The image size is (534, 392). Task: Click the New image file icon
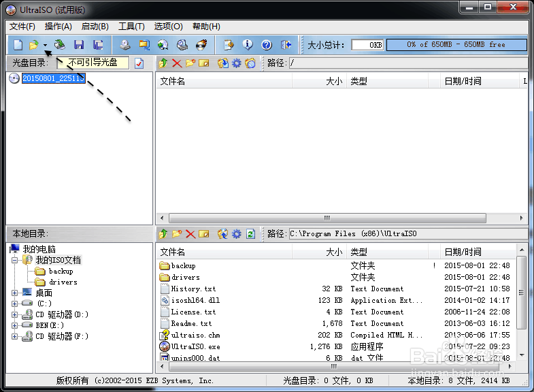click(x=18, y=45)
